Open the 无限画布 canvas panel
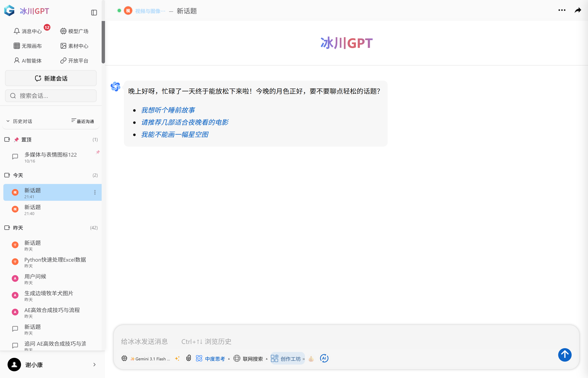Screen dimensions: 588x378 point(28,46)
